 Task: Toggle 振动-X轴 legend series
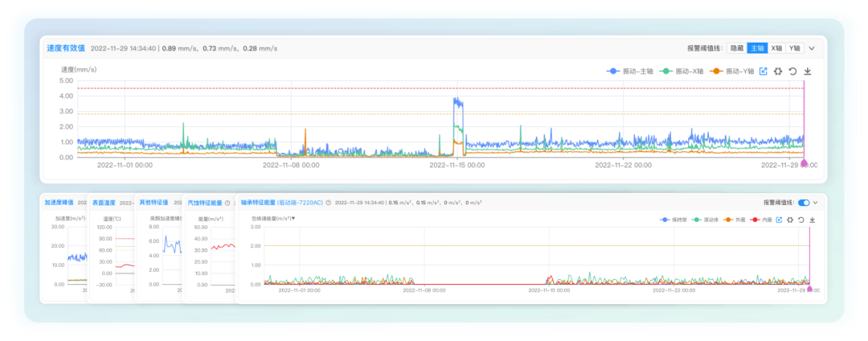tap(682, 72)
